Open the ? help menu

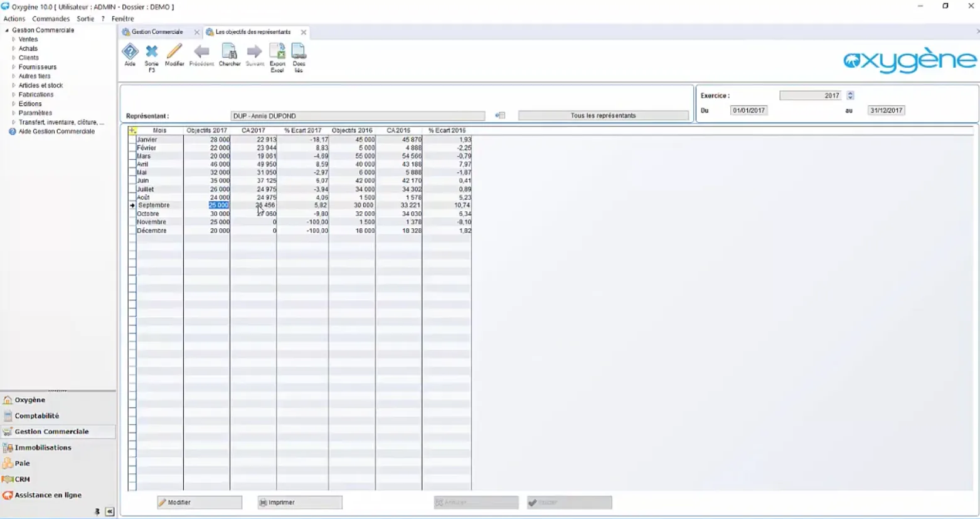(x=103, y=19)
